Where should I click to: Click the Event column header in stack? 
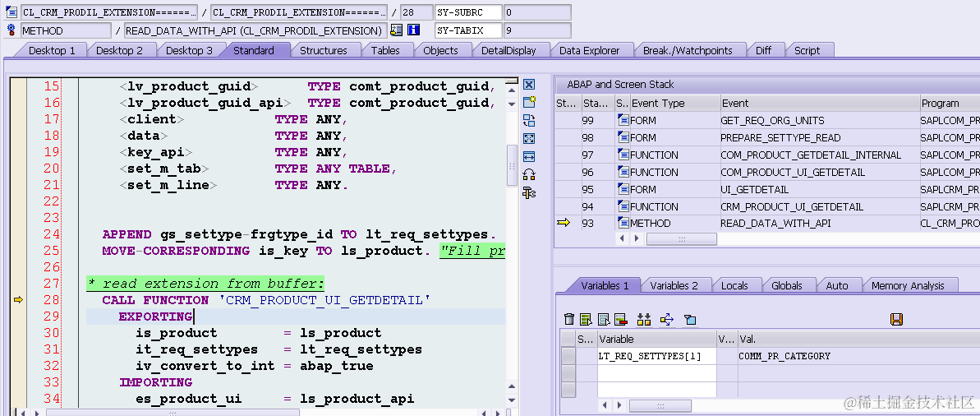pos(819,104)
